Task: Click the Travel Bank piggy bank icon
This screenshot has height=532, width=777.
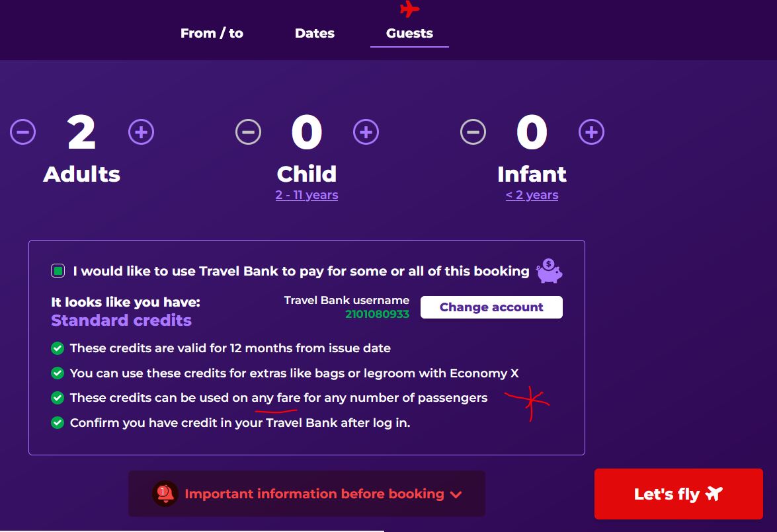Action: coord(549,271)
